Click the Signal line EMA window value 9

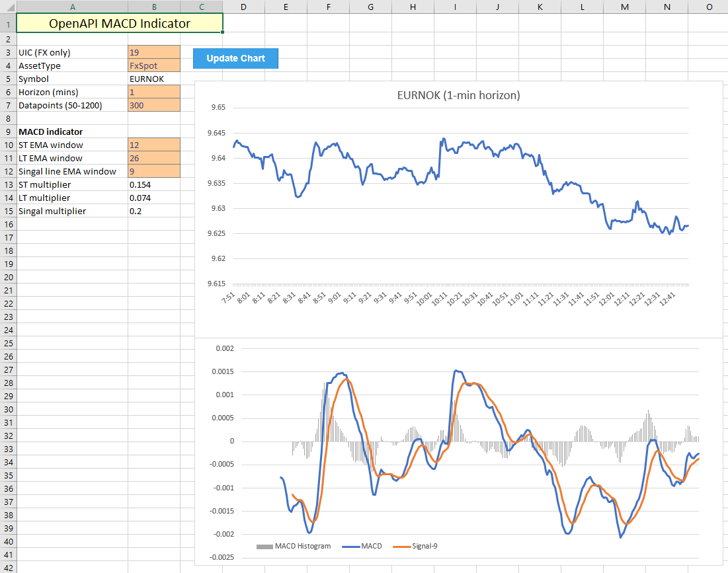(153, 171)
